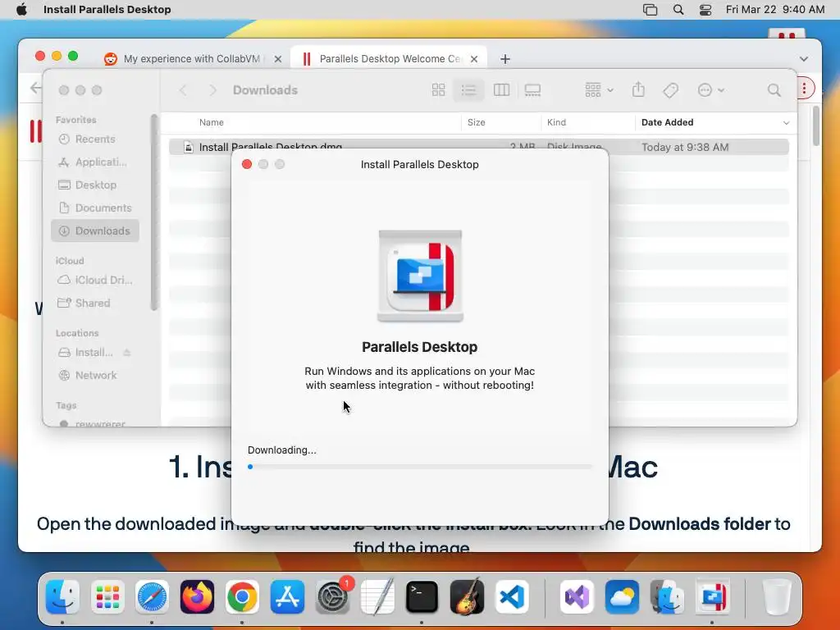Click Parallels installer icon in Dock
Viewport: 840px width, 630px height.
tap(713, 597)
